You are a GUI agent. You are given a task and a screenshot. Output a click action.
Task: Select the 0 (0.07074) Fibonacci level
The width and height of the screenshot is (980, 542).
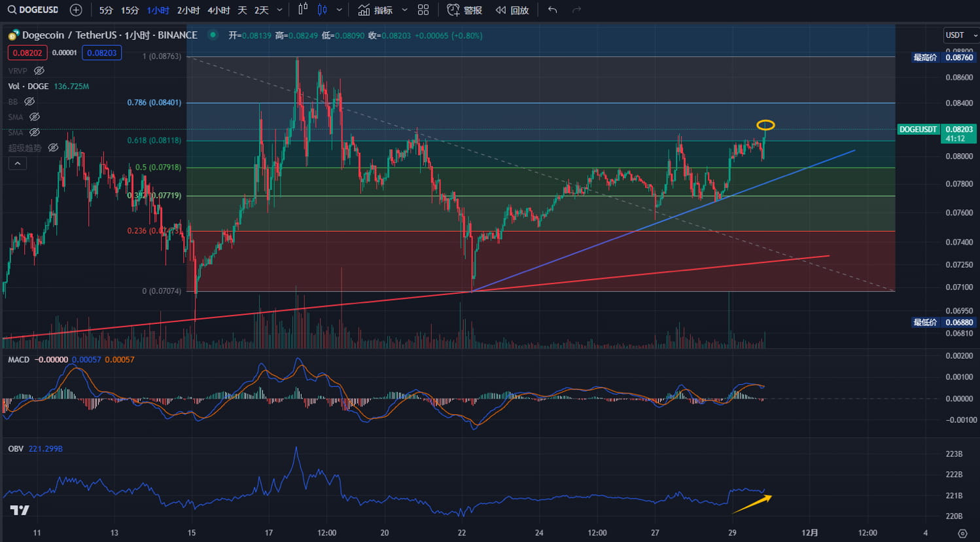pos(162,291)
